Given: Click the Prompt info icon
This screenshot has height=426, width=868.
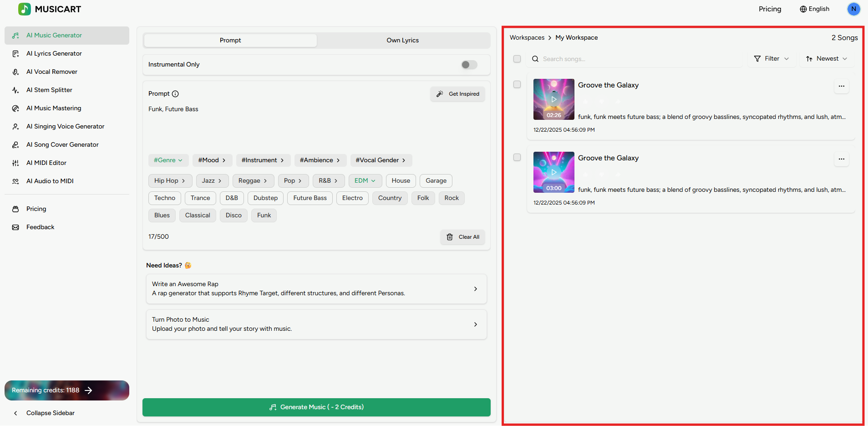Looking at the screenshot, I should (175, 94).
